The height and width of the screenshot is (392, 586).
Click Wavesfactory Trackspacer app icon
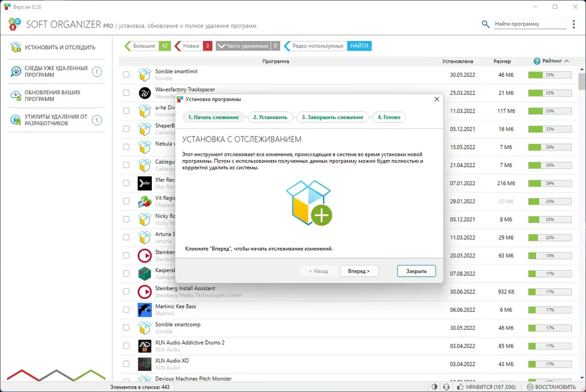pos(145,93)
